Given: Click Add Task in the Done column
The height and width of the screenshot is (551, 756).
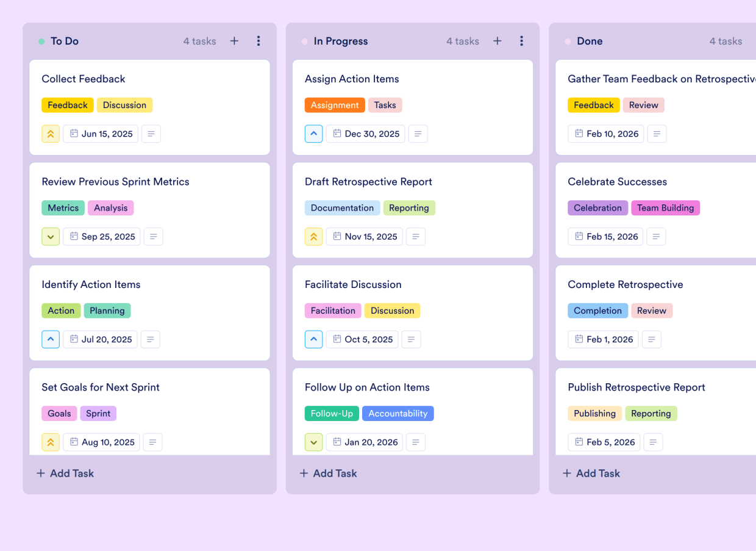Looking at the screenshot, I should coord(591,473).
